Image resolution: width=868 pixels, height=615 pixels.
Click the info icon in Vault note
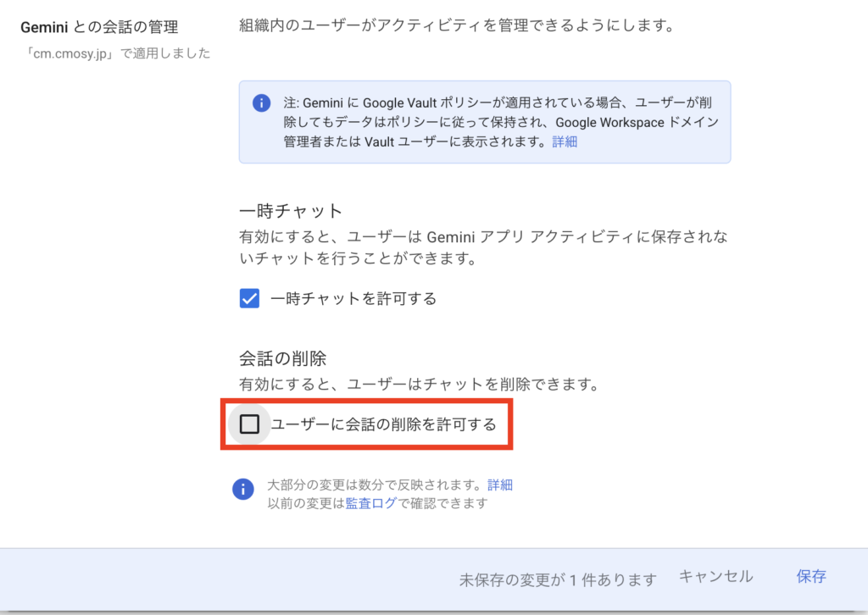261,102
